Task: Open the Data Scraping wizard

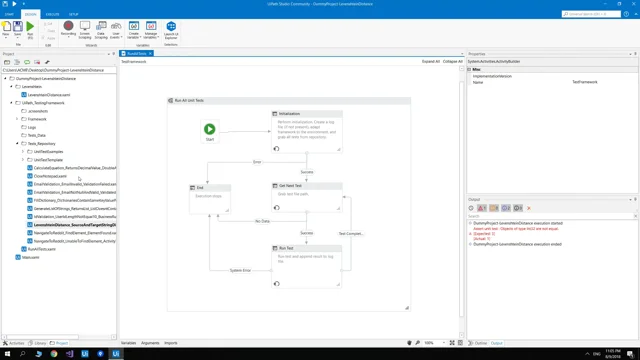Action: click(x=101, y=30)
